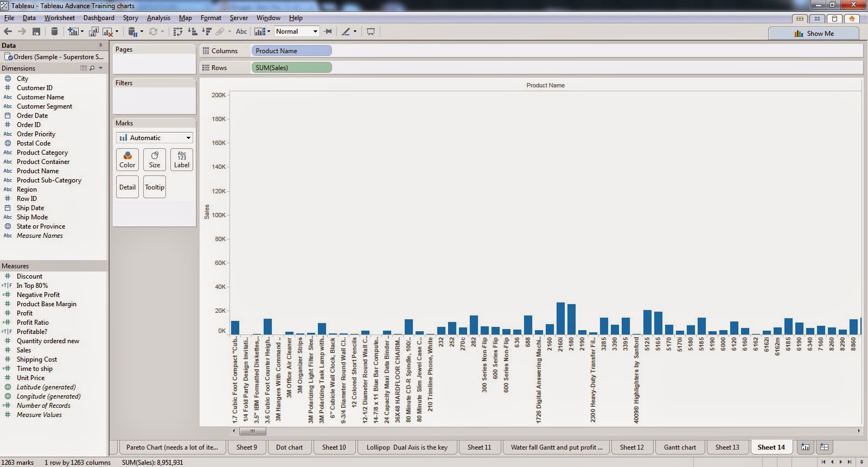868x467 pixels.
Task: Click the Show Me button
Action: click(814, 33)
